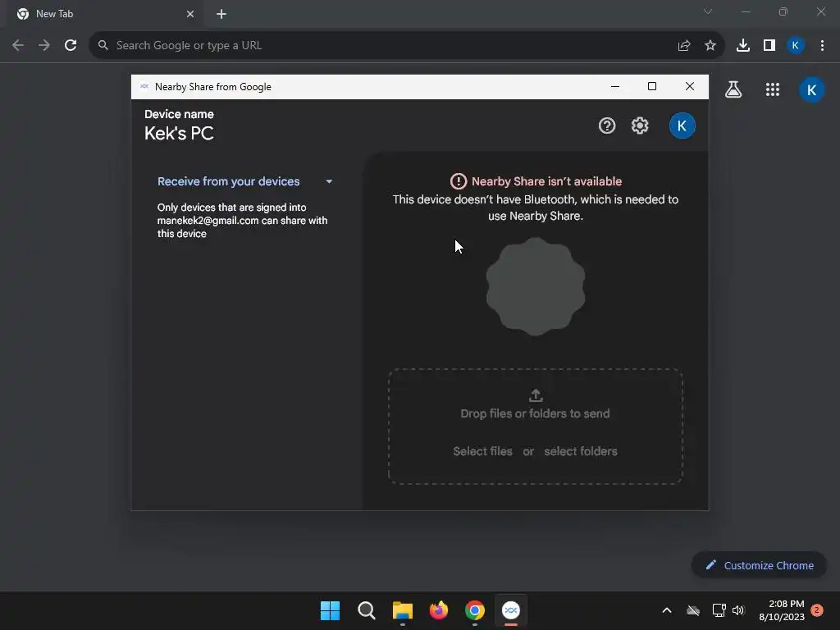Open Firefox from taskbar
This screenshot has height=630, width=840.
tap(439, 610)
